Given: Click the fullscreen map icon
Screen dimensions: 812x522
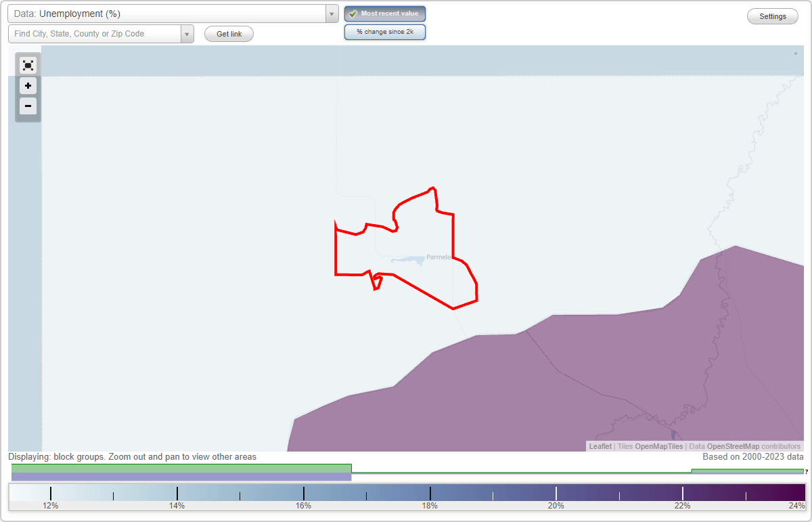Looking at the screenshot, I should tap(28, 66).
